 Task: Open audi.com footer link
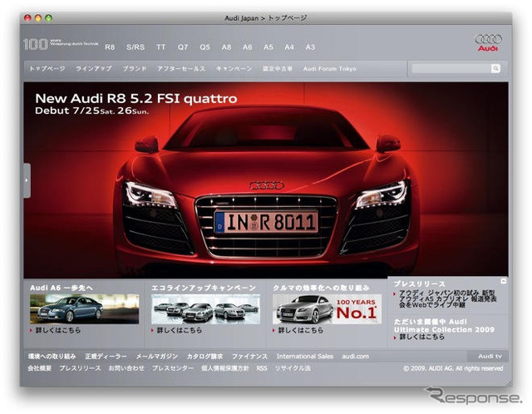tap(355, 357)
